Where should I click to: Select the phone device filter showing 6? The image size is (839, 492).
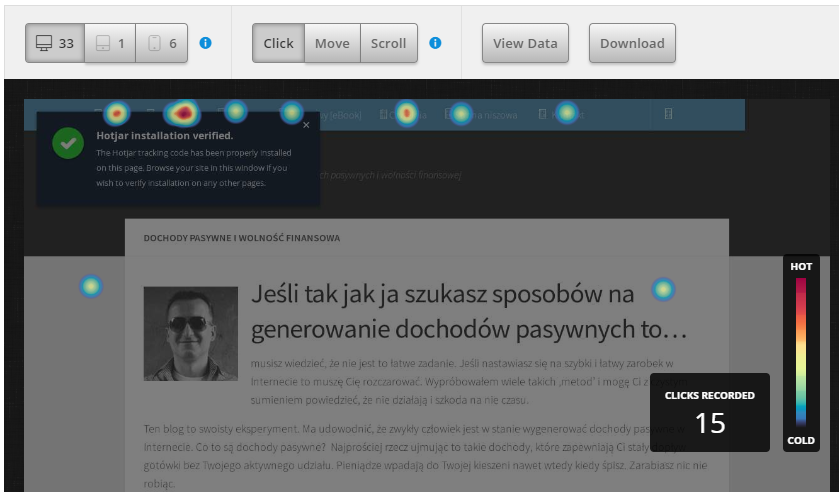[x=162, y=43]
